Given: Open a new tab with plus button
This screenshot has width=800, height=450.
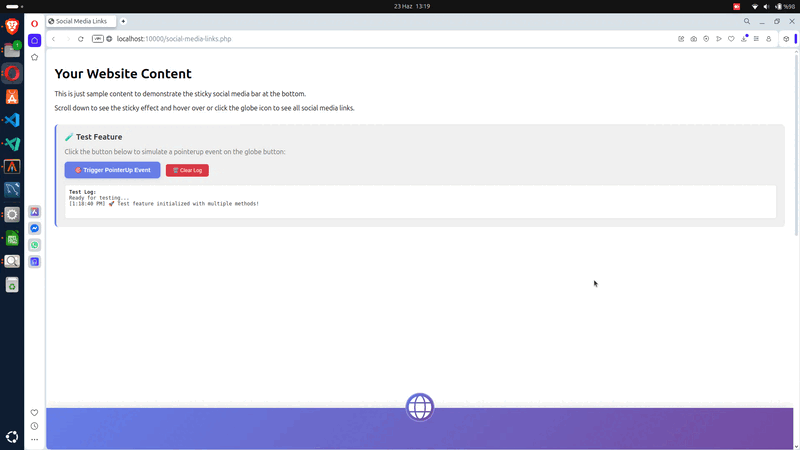Looking at the screenshot, I should pos(123,21).
